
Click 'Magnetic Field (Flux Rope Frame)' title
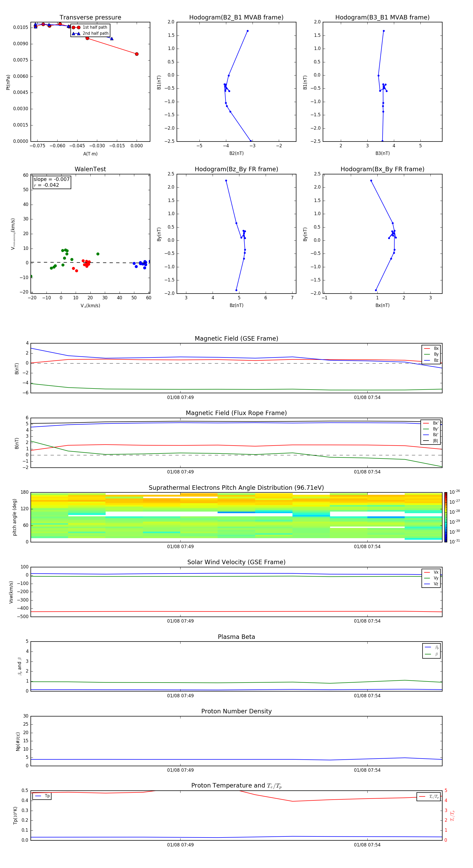coord(236,413)
